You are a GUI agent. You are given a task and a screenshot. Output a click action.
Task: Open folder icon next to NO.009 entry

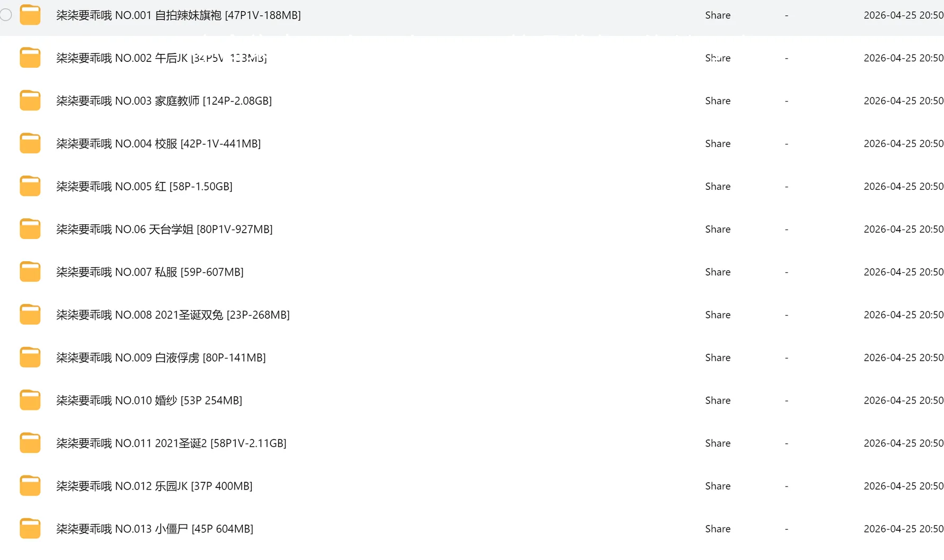pyautogui.click(x=30, y=357)
